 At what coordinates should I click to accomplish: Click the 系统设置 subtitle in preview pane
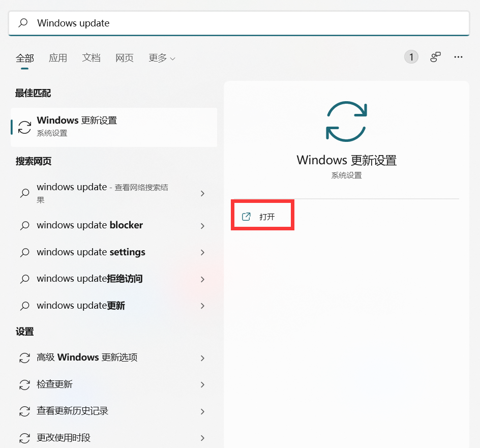pos(347,175)
